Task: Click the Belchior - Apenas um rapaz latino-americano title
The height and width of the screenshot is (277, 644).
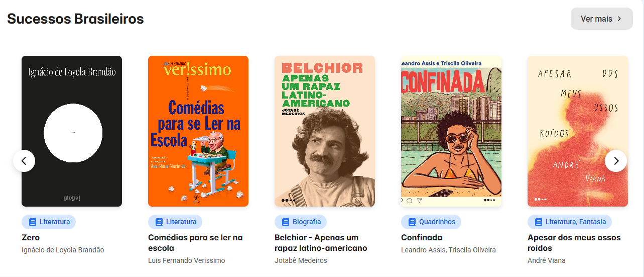Action: point(321,243)
